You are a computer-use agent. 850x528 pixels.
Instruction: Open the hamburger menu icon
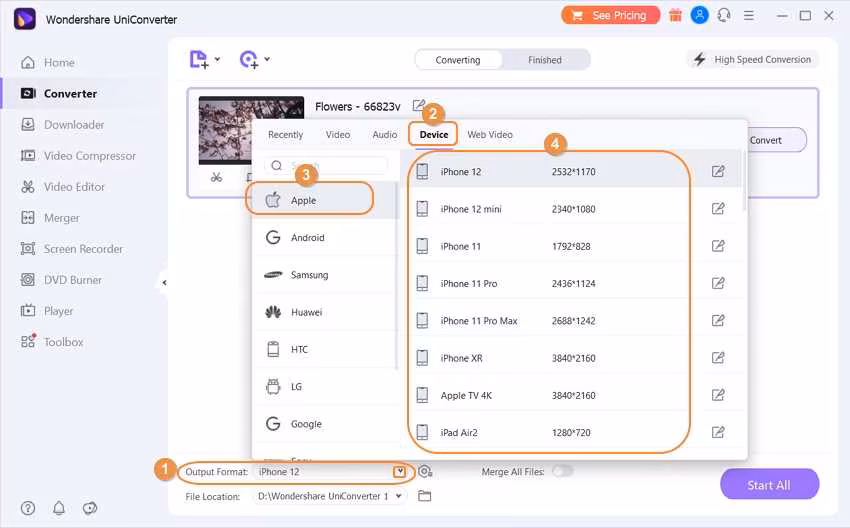point(749,16)
